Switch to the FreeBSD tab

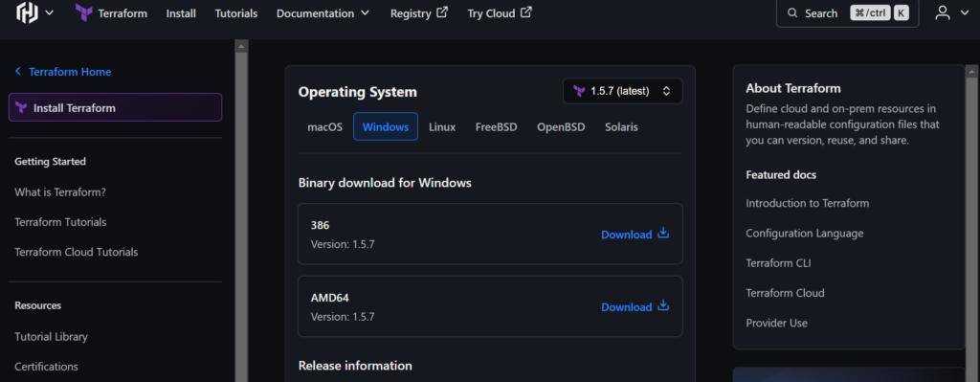[x=497, y=127]
